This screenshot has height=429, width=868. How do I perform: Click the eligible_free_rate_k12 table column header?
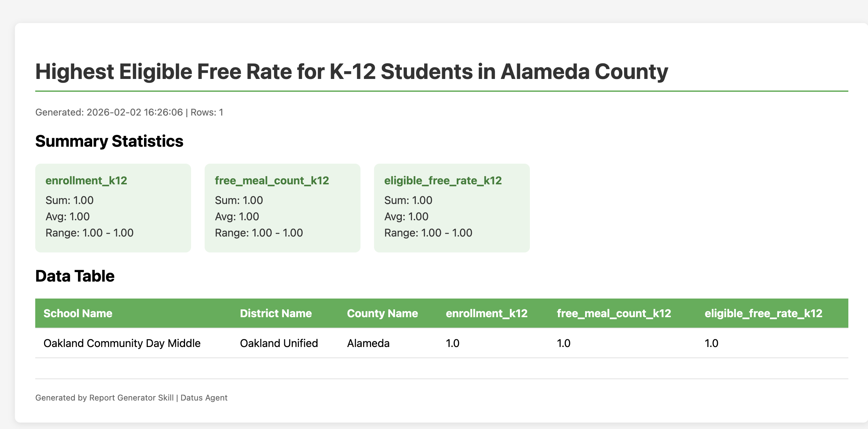pyautogui.click(x=763, y=313)
